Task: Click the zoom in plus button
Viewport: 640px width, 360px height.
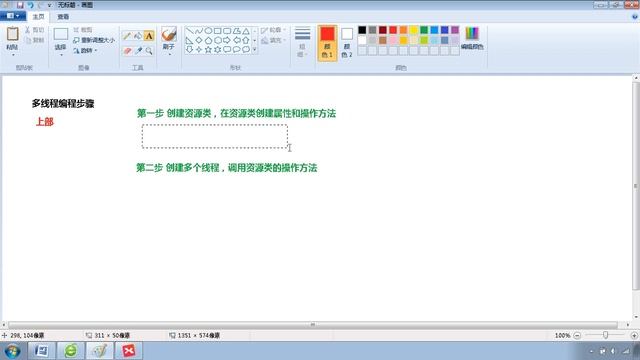Action: 634,336
